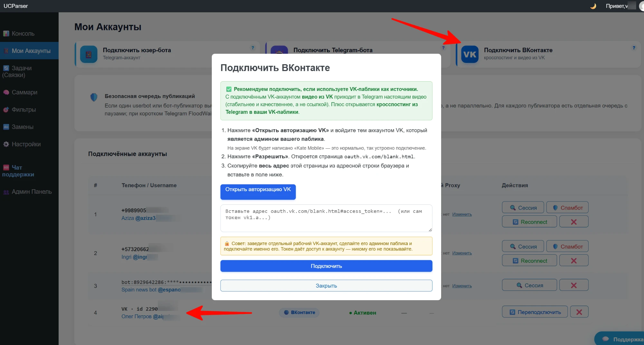Image resolution: width=644 pixels, height=345 pixels.
Task: Click Изменить proxy link in row 2
Action: tap(462, 253)
